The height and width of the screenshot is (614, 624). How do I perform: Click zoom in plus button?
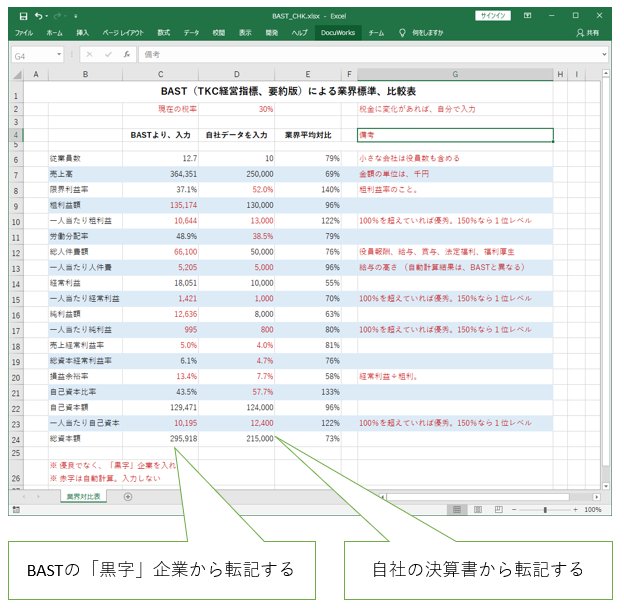575,510
